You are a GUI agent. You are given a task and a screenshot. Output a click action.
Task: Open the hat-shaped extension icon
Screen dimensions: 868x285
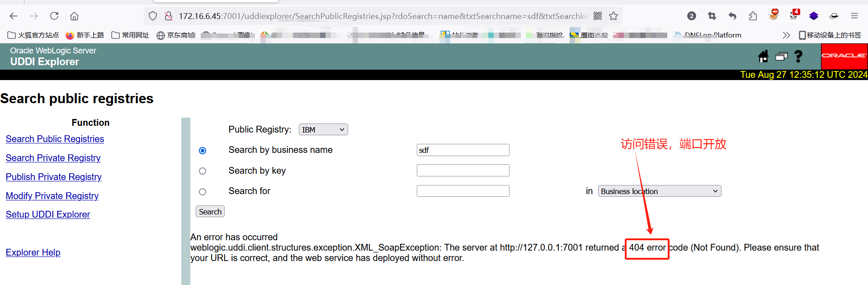click(x=834, y=16)
